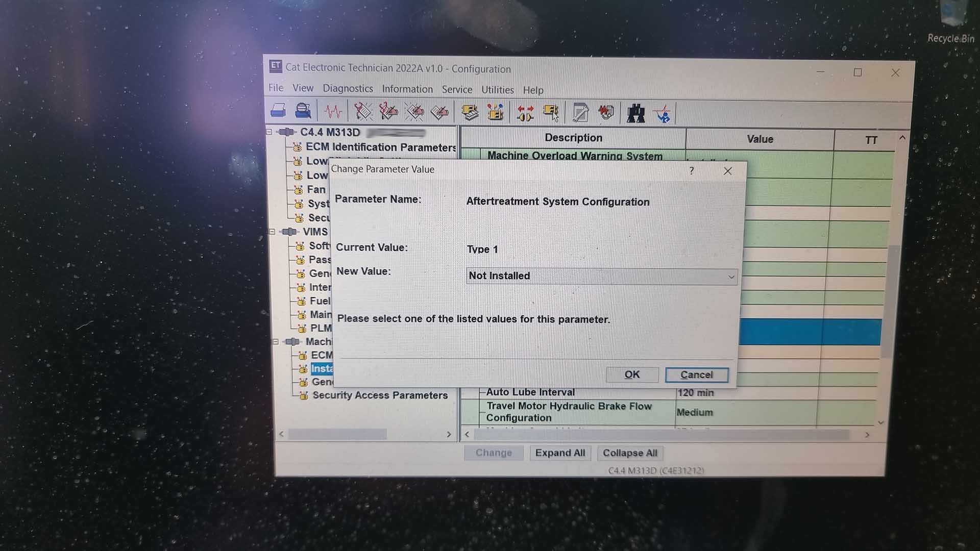Click the ECM Identification Parameters tree icon
The height and width of the screenshot is (551, 980).
(298, 147)
